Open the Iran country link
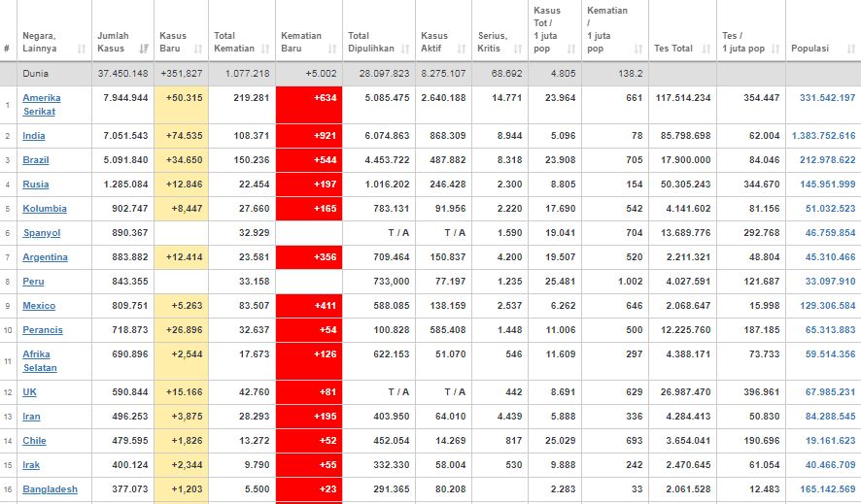Screen dimensions: 861x504 point(31,417)
